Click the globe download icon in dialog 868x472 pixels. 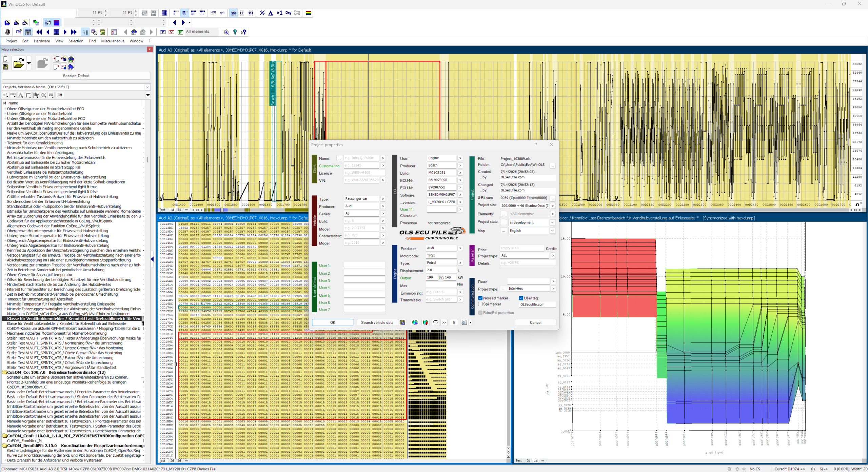click(415, 322)
